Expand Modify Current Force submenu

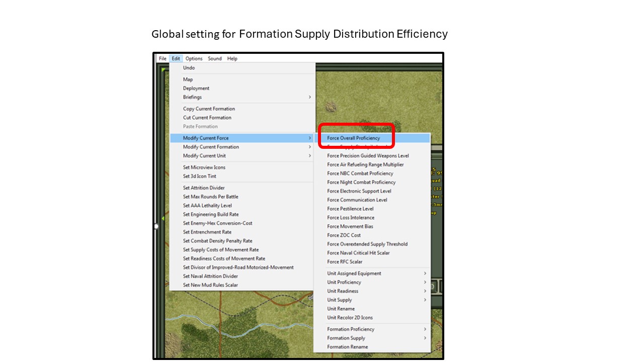pos(243,138)
